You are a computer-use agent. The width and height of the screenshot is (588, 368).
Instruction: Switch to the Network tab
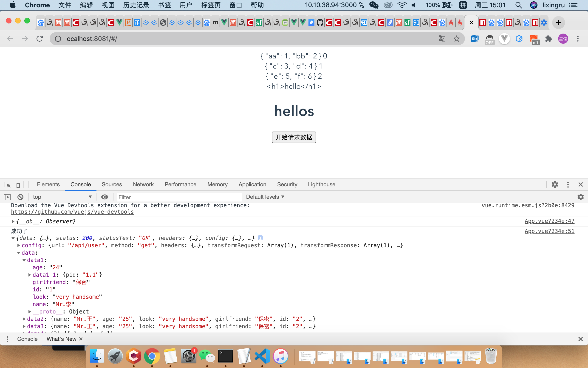pyautogui.click(x=143, y=184)
